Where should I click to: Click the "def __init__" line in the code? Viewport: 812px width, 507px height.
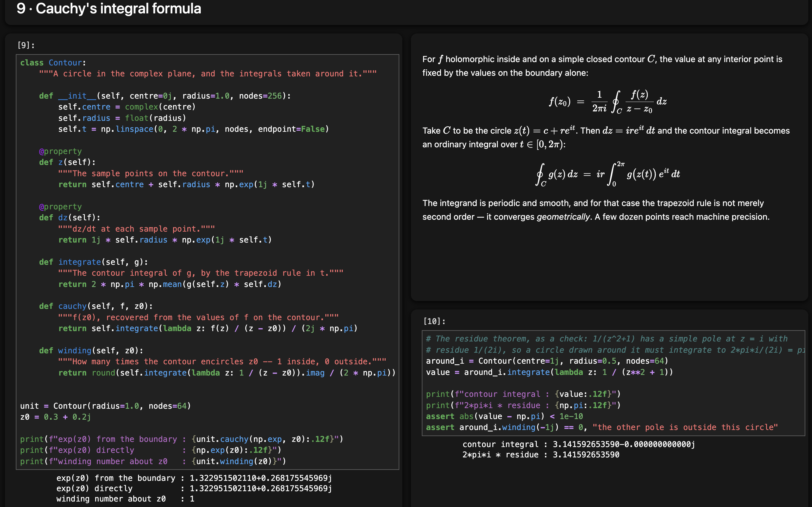coord(165,96)
